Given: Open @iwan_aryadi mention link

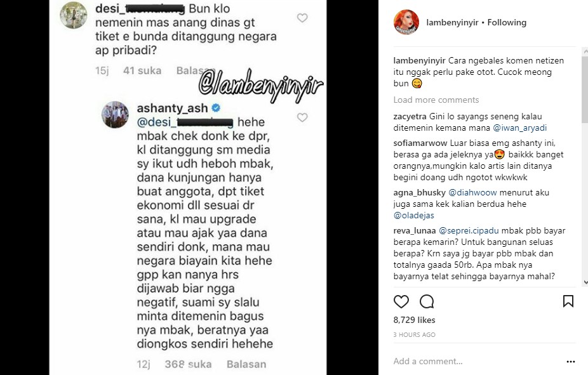Looking at the screenshot, I should pyautogui.click(x=520, y=128).
